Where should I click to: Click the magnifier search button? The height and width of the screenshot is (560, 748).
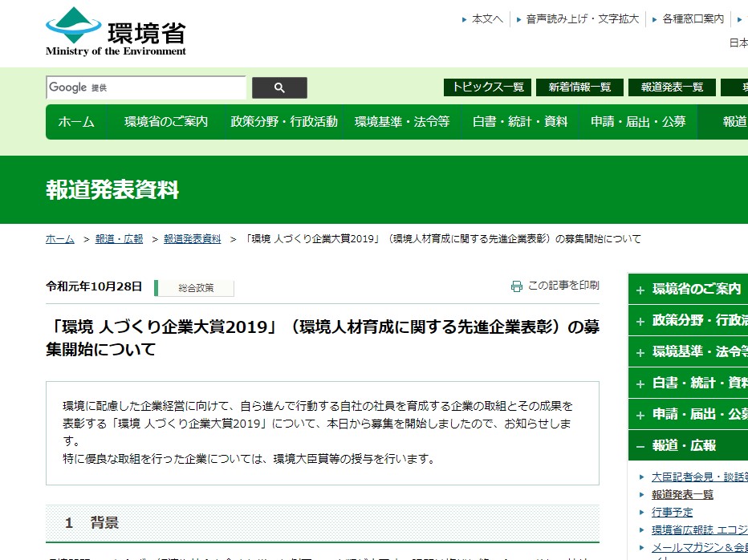pyautogui.click(x=279, y=87)
